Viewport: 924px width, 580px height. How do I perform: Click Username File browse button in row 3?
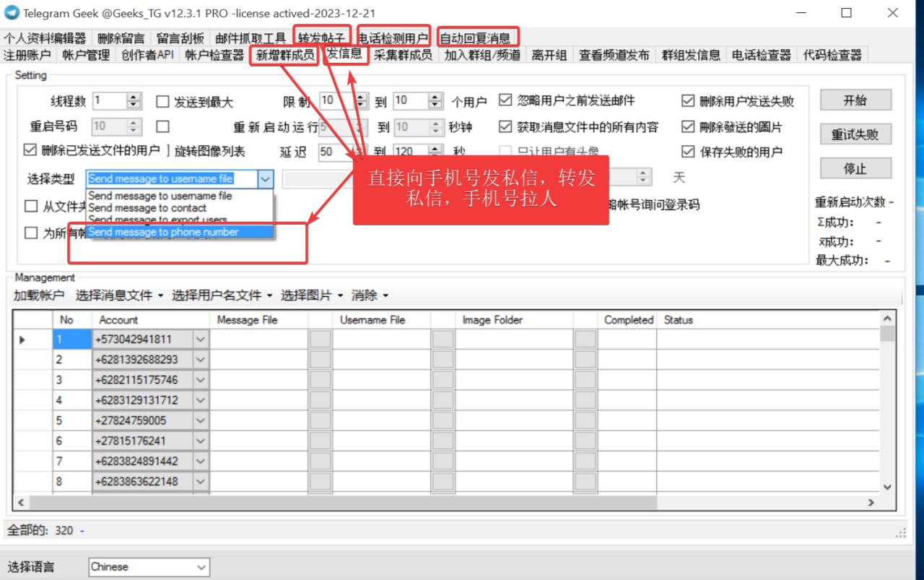[x=443, y=379]
